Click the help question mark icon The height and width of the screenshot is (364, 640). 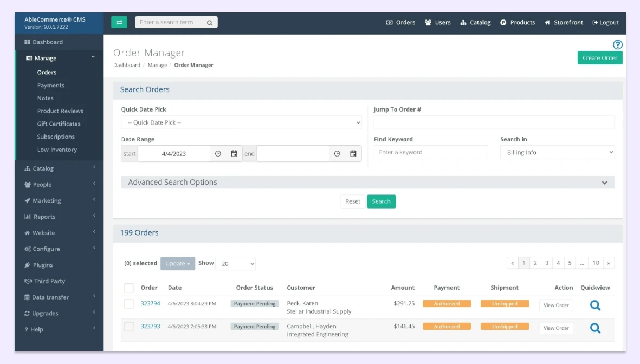tap(617, 45)
